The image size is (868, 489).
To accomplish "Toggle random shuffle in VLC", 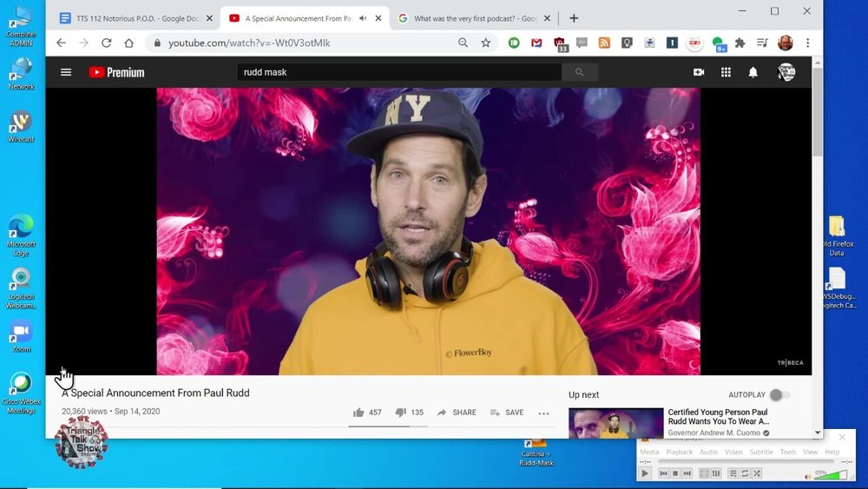I will (x=757, y=473).
